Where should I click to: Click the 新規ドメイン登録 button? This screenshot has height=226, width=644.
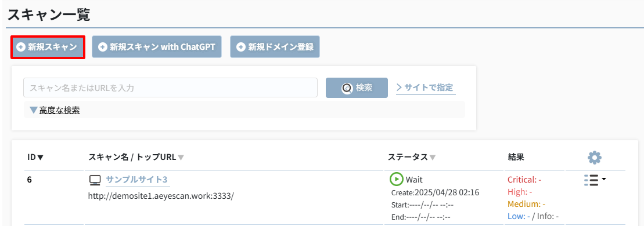click(275, 47)
